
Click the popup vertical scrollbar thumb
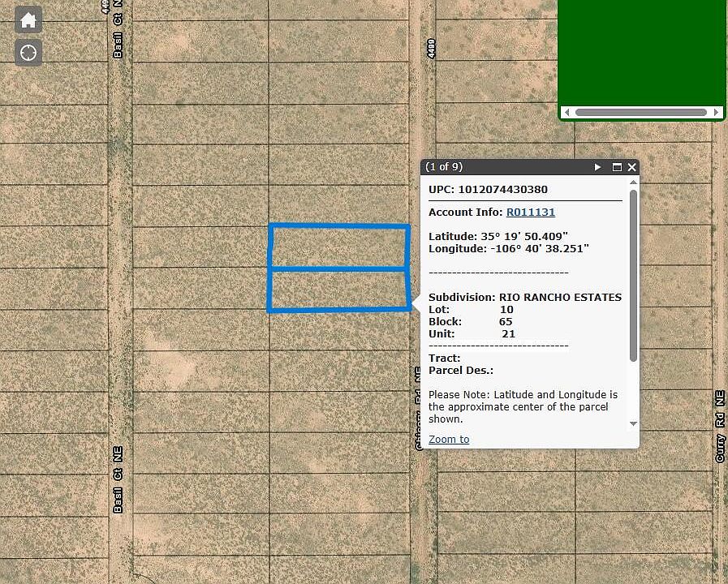coord(633,275)
